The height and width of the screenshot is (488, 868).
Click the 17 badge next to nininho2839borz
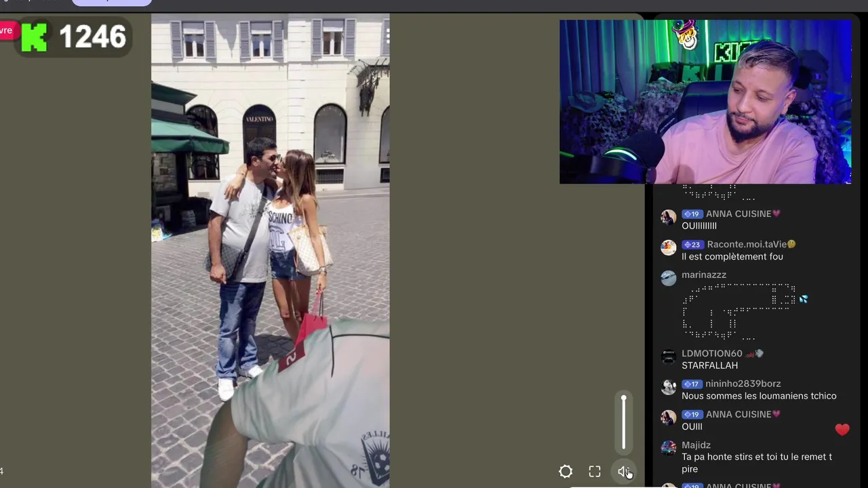tap(692, 384)
